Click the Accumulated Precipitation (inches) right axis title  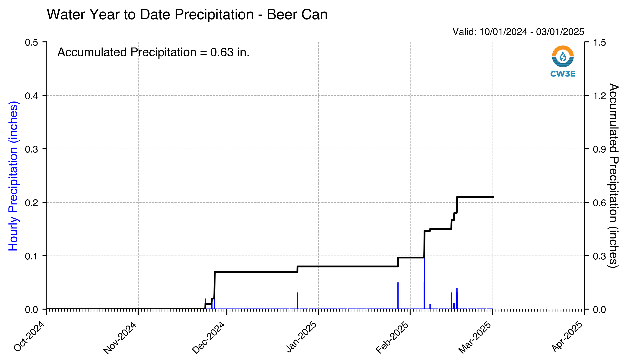(x=614, y=176)
